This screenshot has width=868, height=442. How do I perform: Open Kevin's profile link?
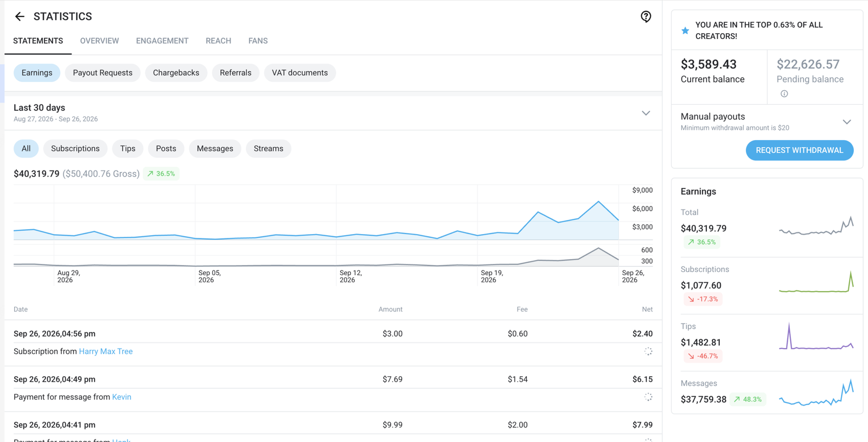point(122,397)
